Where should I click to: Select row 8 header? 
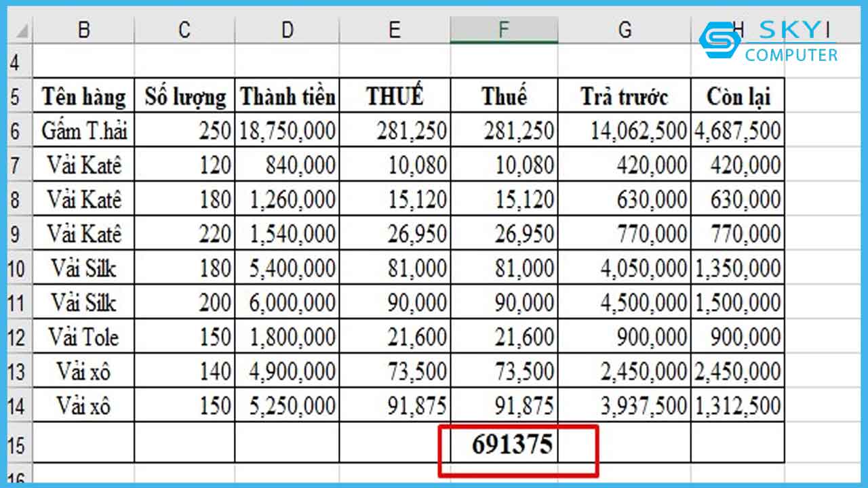[x=19, y=199]
